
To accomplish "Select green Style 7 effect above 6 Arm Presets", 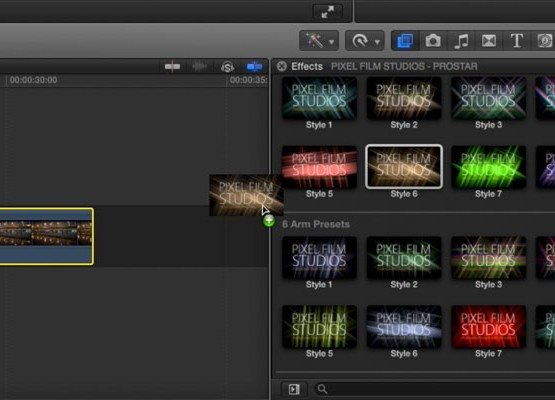I will point(488,167).
